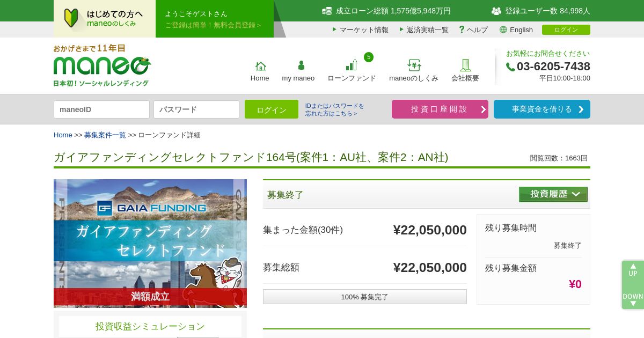The width and height of the screenshot is (644, 338).
Task: Click the 平日10:00-18:00 business hours text
Action: point(565,78)
